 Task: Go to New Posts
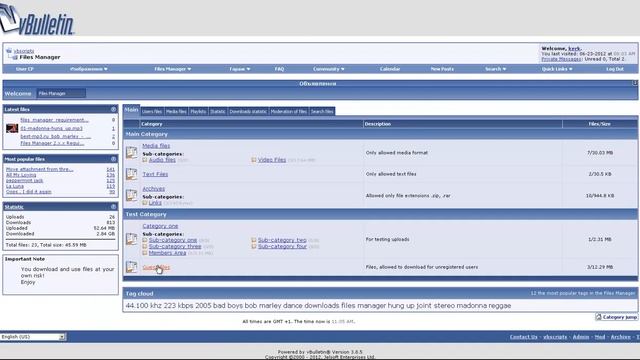[442, 69]
